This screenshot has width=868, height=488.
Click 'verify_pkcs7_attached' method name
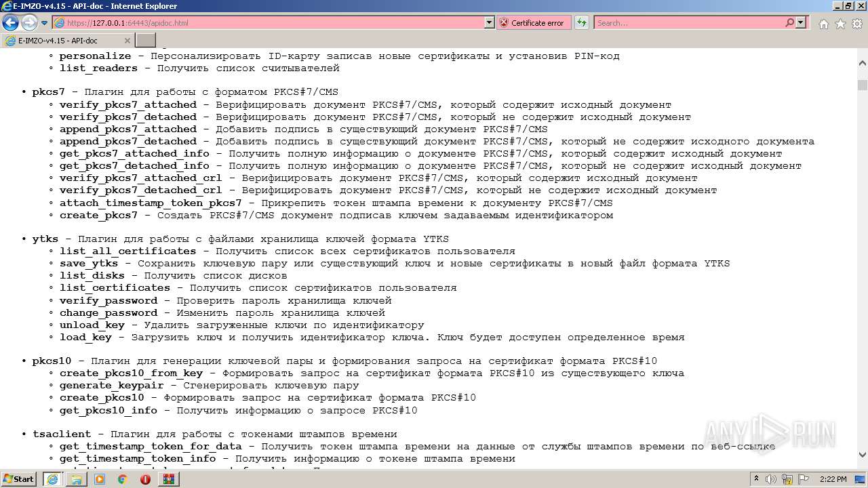pos(128,104)
